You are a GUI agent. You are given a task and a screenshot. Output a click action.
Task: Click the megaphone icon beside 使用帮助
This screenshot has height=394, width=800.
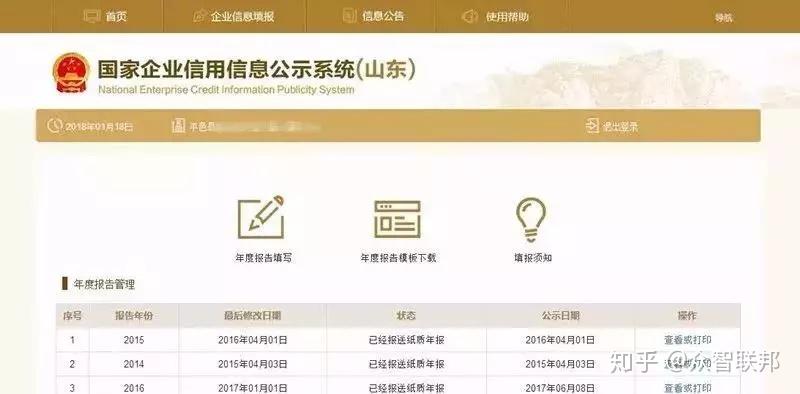coord(469,16)
